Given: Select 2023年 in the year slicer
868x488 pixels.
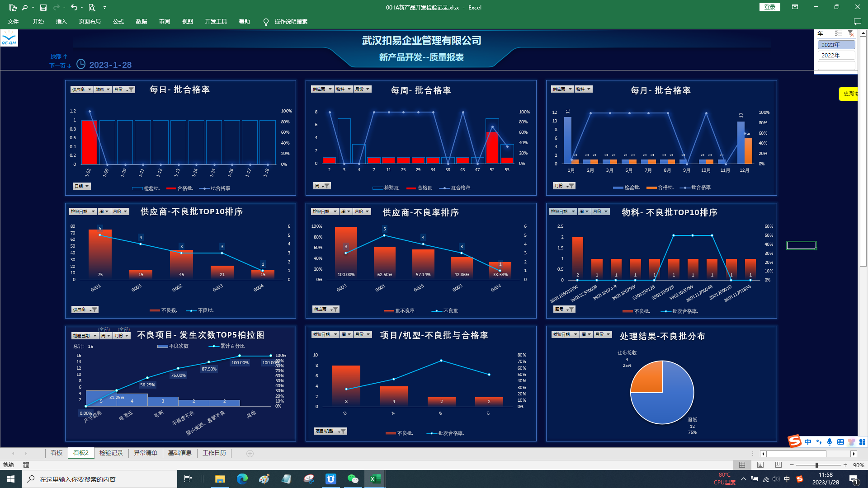Looking at the screenshot, I should 836,45.
